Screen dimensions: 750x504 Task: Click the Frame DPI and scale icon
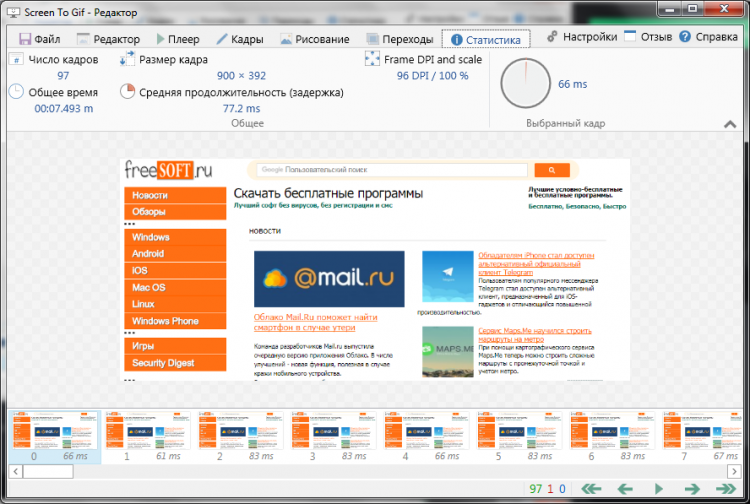372,59
